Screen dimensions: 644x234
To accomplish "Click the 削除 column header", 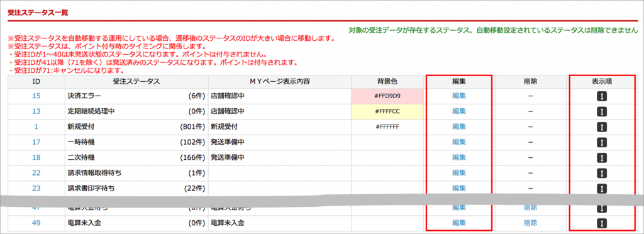I will click(x=530, y=81).
